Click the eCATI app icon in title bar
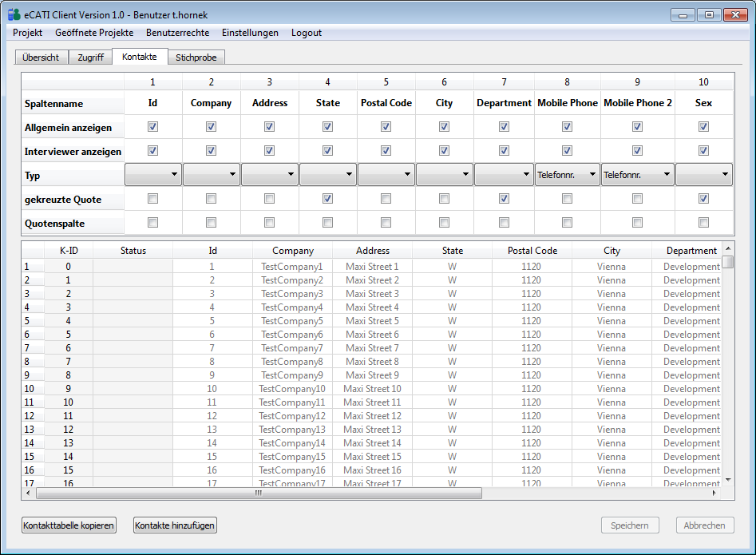 coord(14,14)
